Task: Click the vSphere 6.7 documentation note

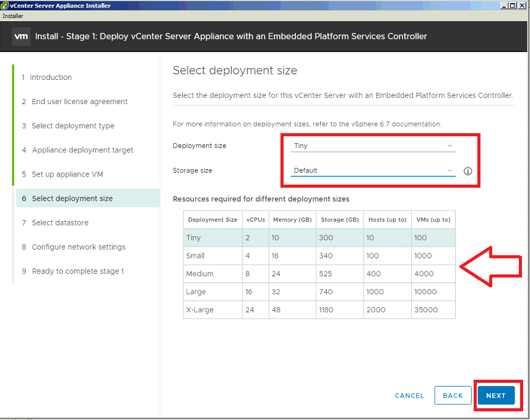Action: click(307, 124)
